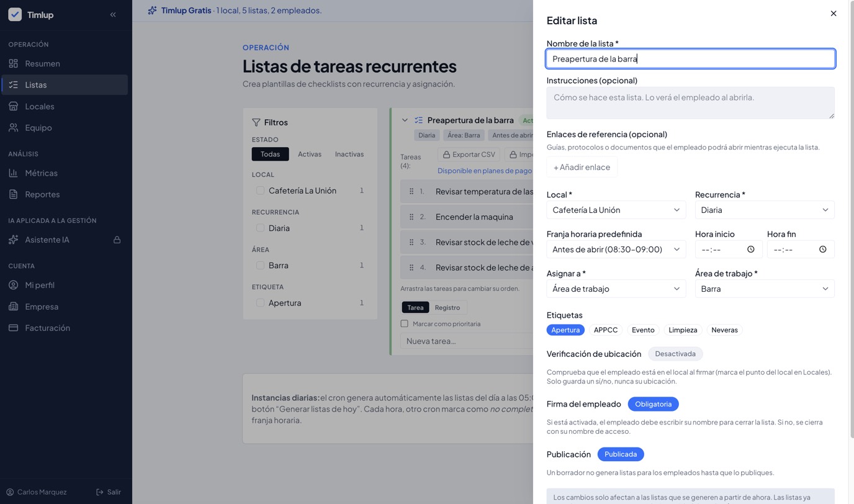Click the Asistente IA sparkle icon
This screenshot has height=504, width=854.
coord(13,240)
